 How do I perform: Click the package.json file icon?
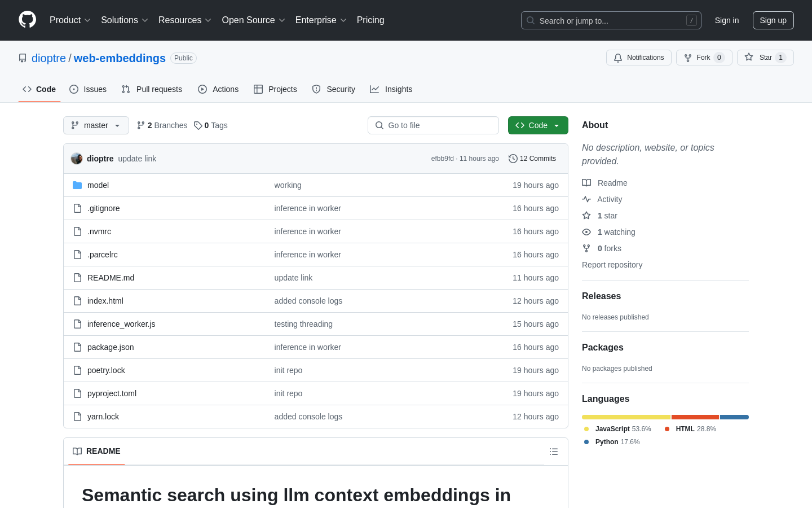click(x=77, y=347)
